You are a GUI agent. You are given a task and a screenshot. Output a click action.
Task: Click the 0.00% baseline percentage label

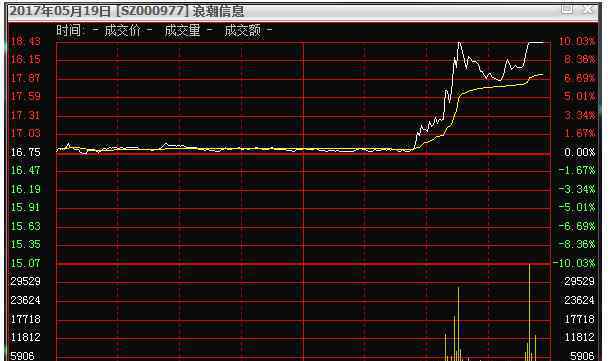[x=579, y=152]
